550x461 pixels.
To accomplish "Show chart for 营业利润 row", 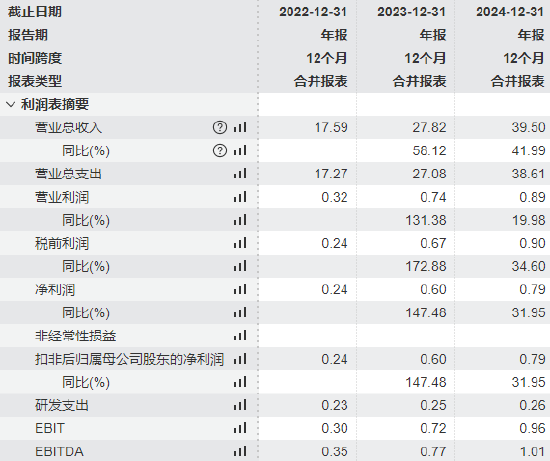I will (x=240, y=196).
